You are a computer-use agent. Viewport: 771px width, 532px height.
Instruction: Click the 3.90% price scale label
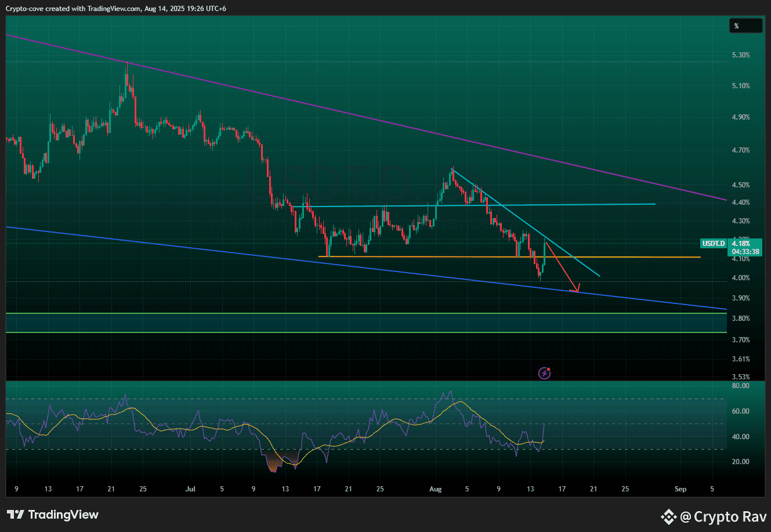tap(741, 298)
